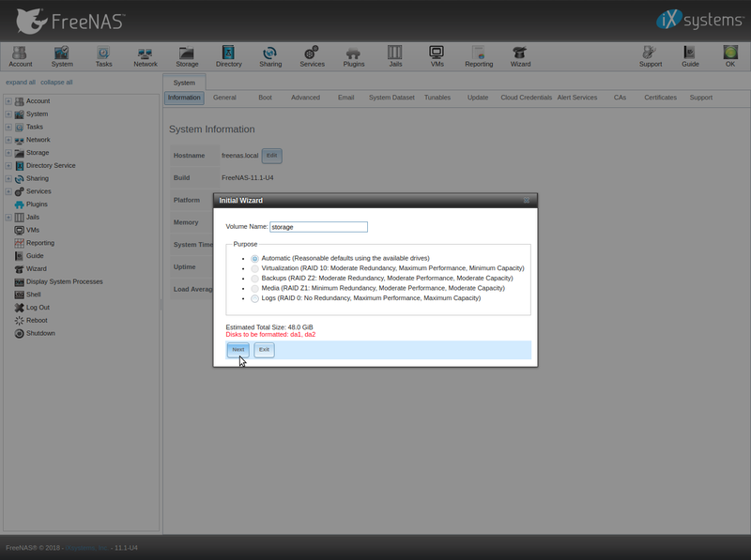Click the hostname Edit button

(271, 156)
